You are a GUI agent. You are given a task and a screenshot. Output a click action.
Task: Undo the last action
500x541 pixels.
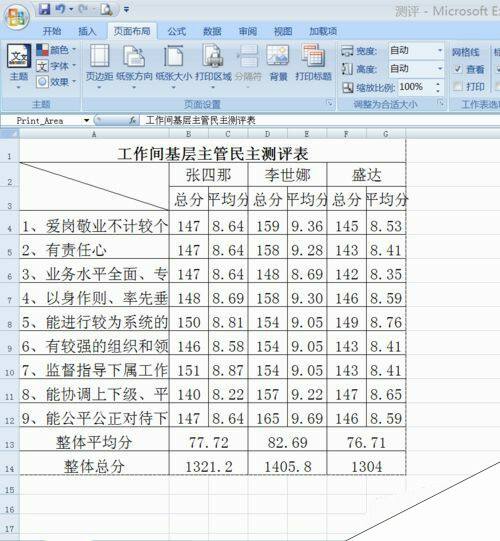coord(60,9)
